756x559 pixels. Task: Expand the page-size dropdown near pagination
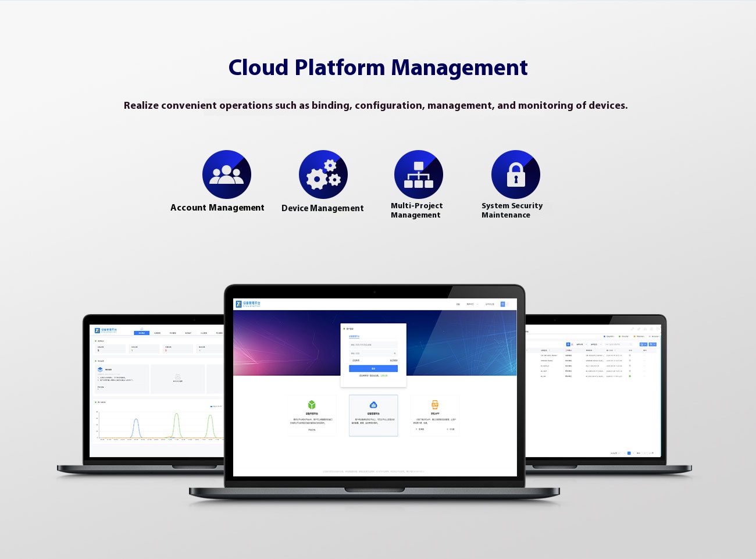click(x=614, y=453)
